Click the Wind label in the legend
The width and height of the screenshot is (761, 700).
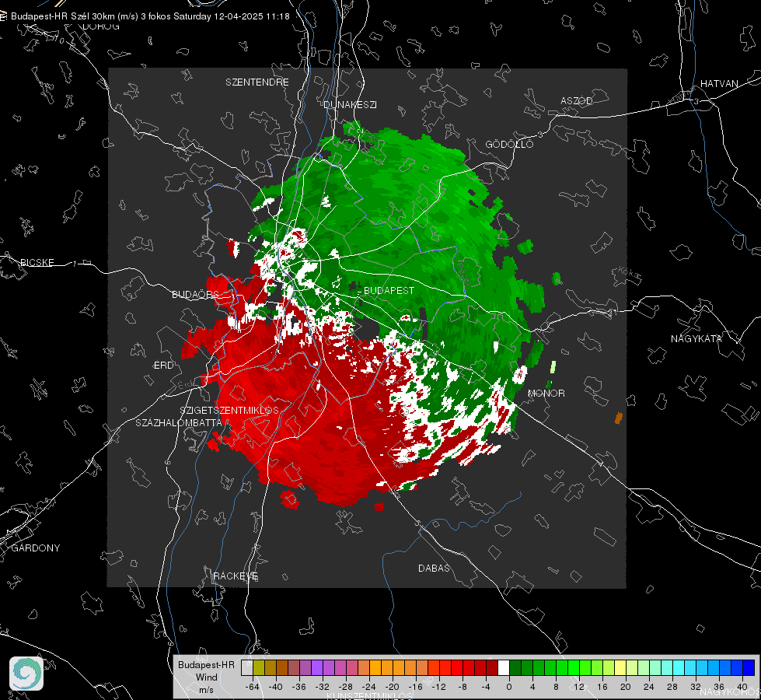click(207, 677)
